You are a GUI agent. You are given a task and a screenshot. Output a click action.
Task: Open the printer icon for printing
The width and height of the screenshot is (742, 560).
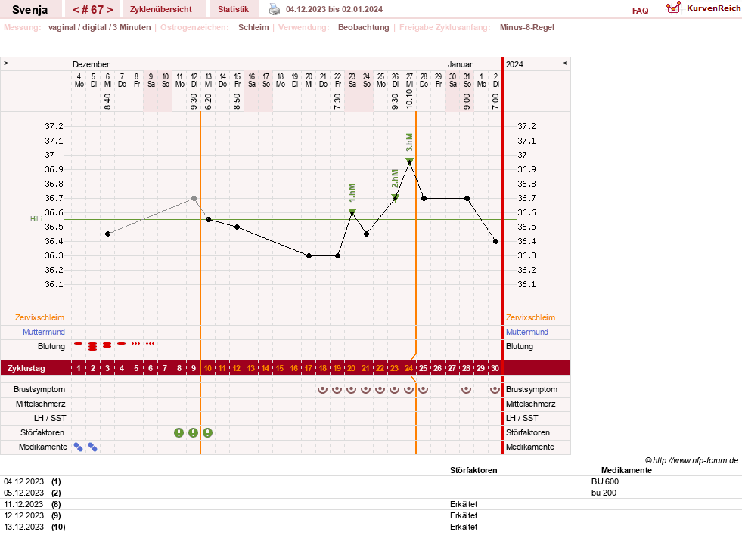[x=275, y=9]
